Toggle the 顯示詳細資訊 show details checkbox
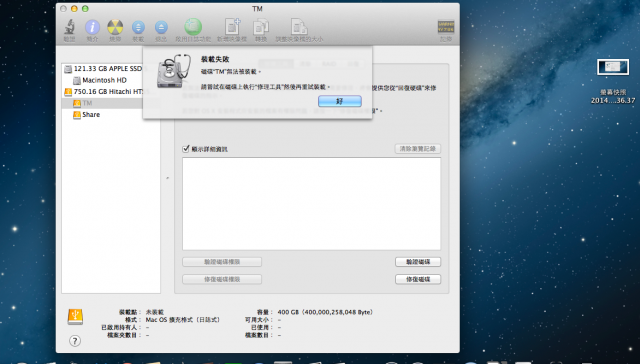The image size is (640, 364). 186,149
